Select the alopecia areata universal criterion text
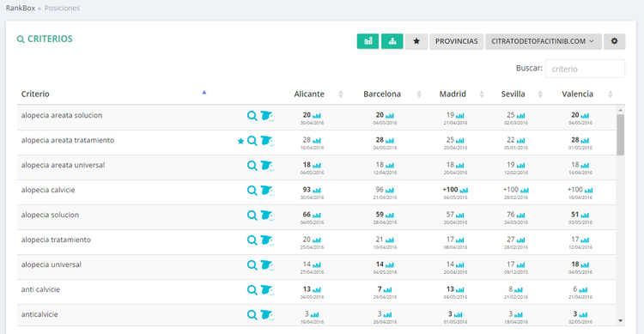The height and width of the screenshot is (334, 644). click(63, 165)
